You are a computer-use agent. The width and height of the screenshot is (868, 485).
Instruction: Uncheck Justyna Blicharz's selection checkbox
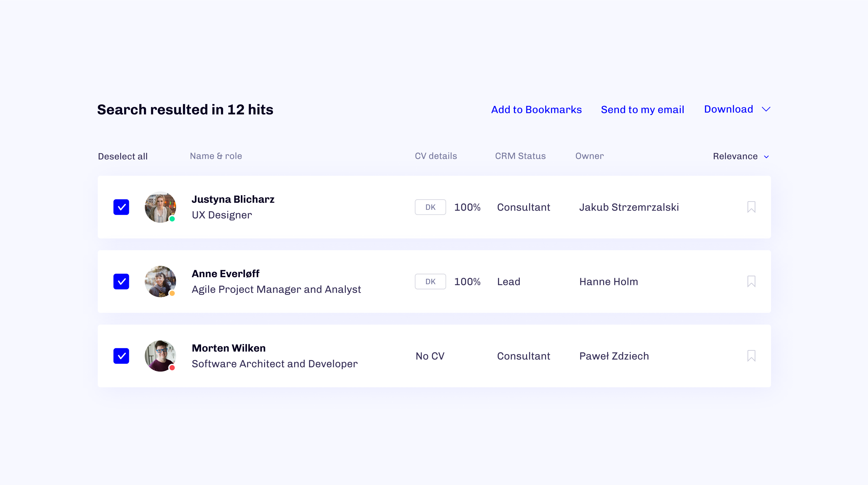[x=121, y=207]
